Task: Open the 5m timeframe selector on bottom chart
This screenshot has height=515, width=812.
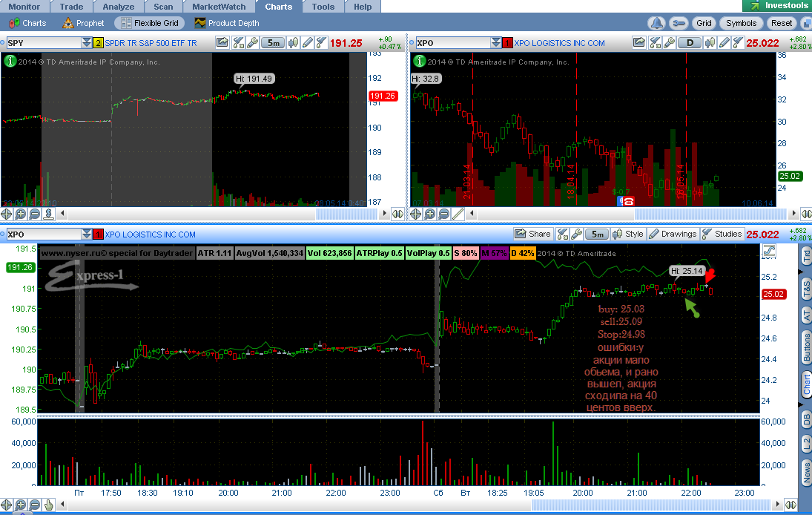Action: point(598,234)
